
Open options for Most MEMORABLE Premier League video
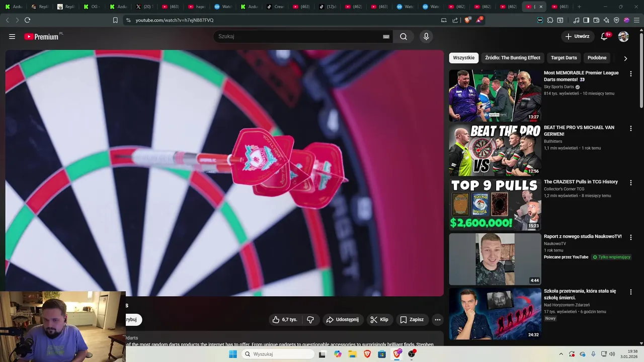coord(631,73)
